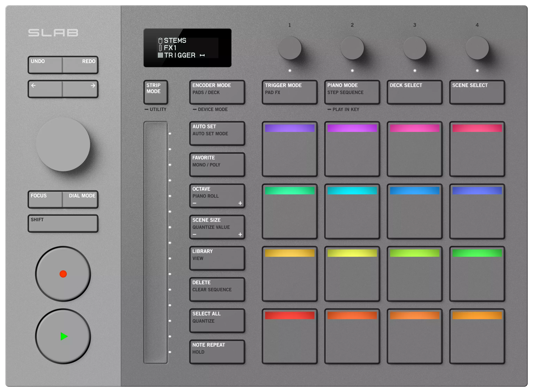Image resolution: width=533 pixels, height=392 pixels.
Task: Click the DELETE button
Action: pyautogui.click(x=217, y=290)
